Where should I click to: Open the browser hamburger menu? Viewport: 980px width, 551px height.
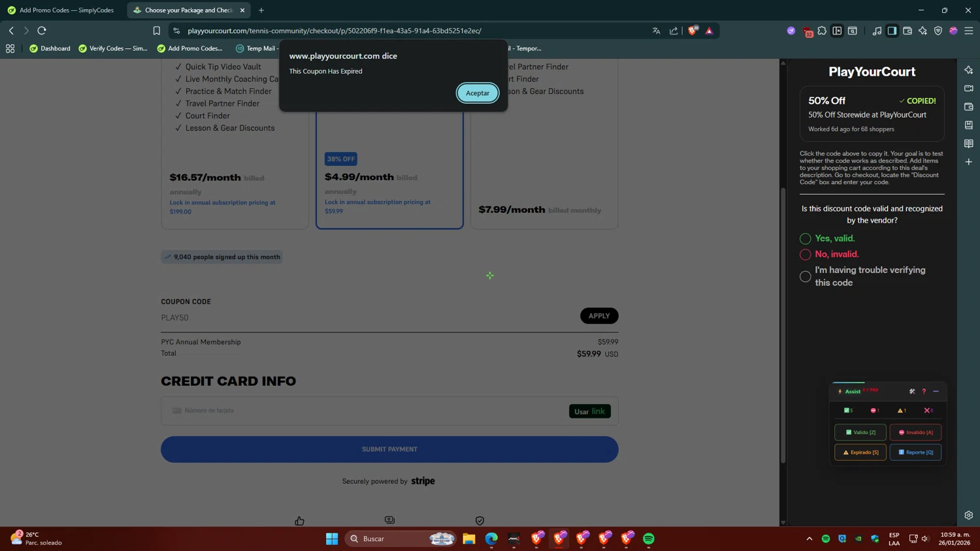(x=969, y=31)
